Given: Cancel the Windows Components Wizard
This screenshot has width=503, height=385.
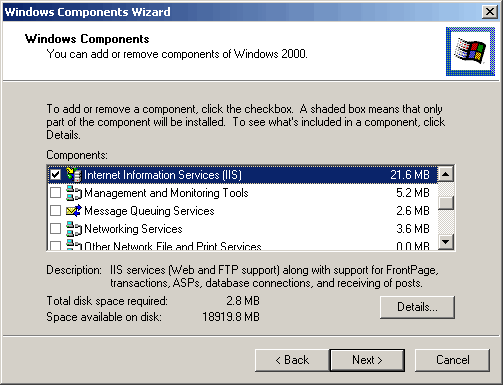Looking at the screenshot, I should coord(453,360).
